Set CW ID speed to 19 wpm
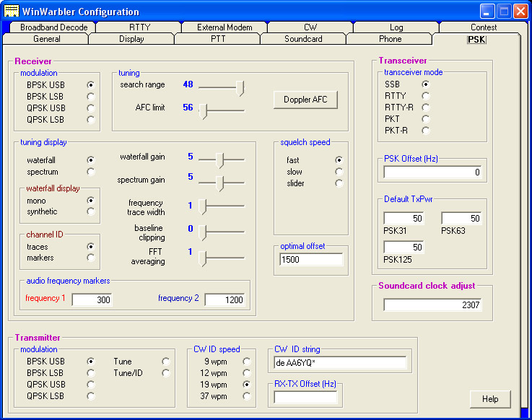The height and width of the screenshot is (420, 532). [x=247, y=385]
